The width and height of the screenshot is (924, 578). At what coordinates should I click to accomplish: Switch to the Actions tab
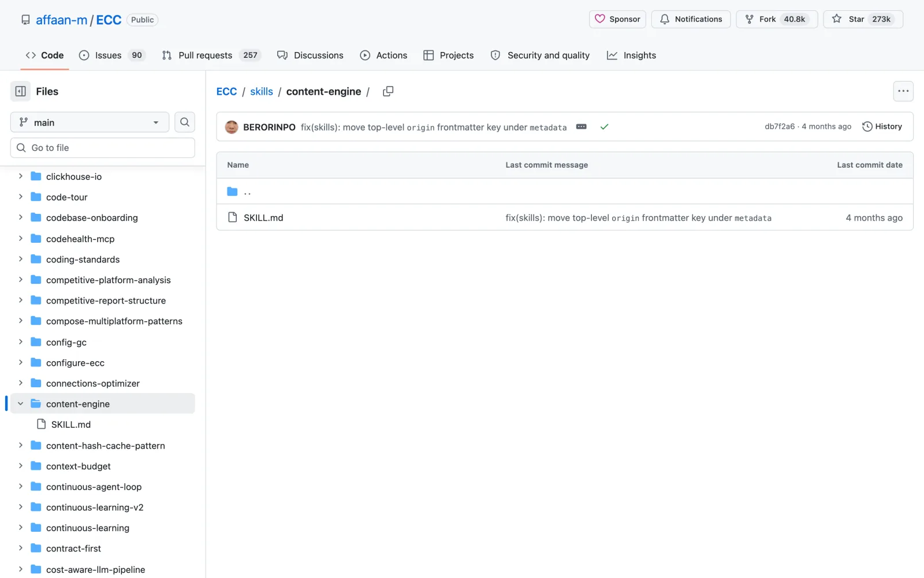click(x=383, y=55)
